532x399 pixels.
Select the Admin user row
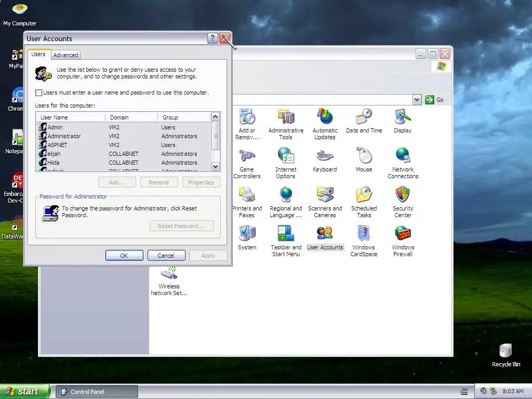124,127
